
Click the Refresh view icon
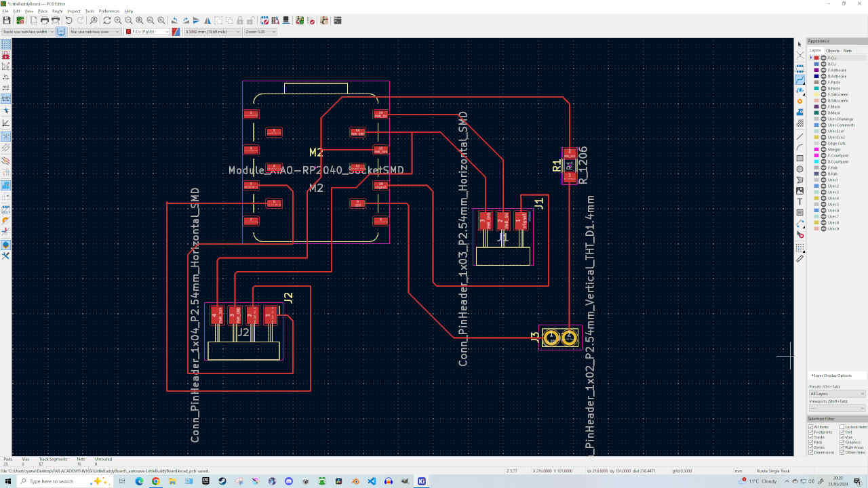[107, 20]
